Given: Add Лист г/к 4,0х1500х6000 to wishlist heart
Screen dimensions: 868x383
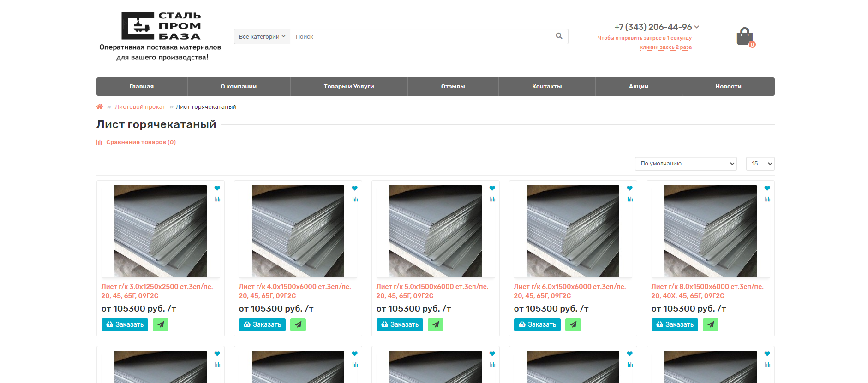Looking at the screenshot, I should 355,188.
